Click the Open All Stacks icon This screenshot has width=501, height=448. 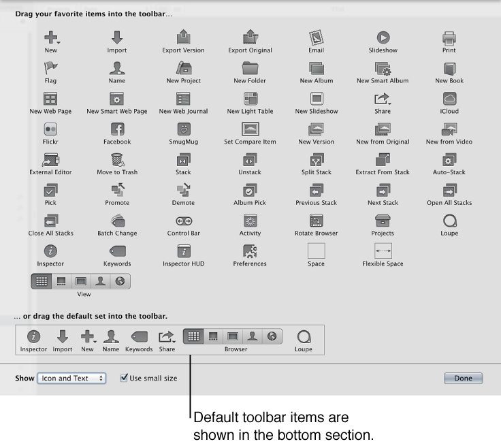click(x=449, y=190)
